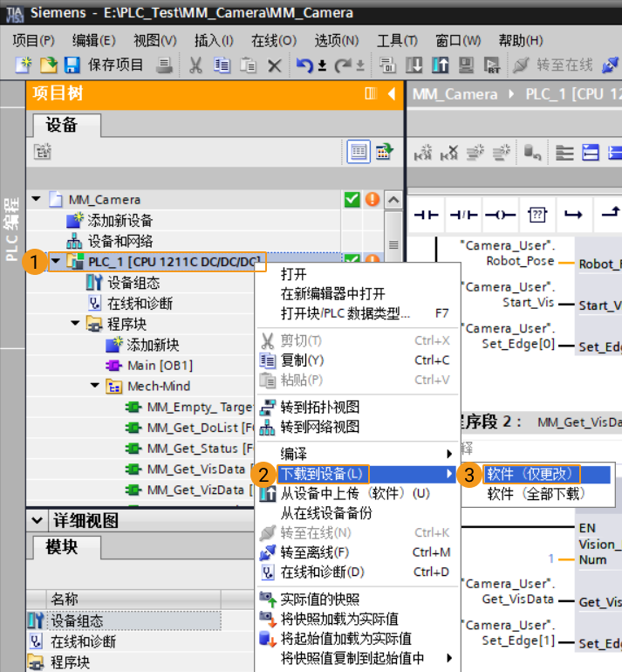
Task: Click the project tree scroll up arrow
Action: pos(393,200)
